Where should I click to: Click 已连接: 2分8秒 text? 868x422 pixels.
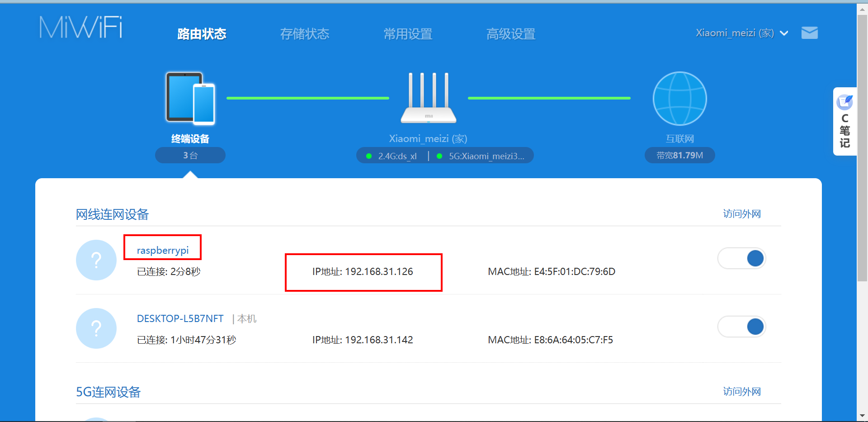tap(169, 271)
